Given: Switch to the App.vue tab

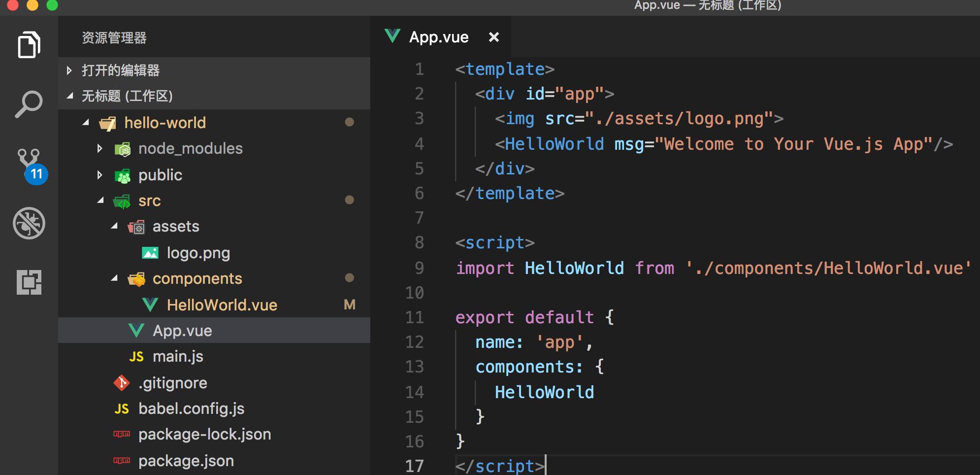Looking at the screenshot, I should (x=438, y=37).
